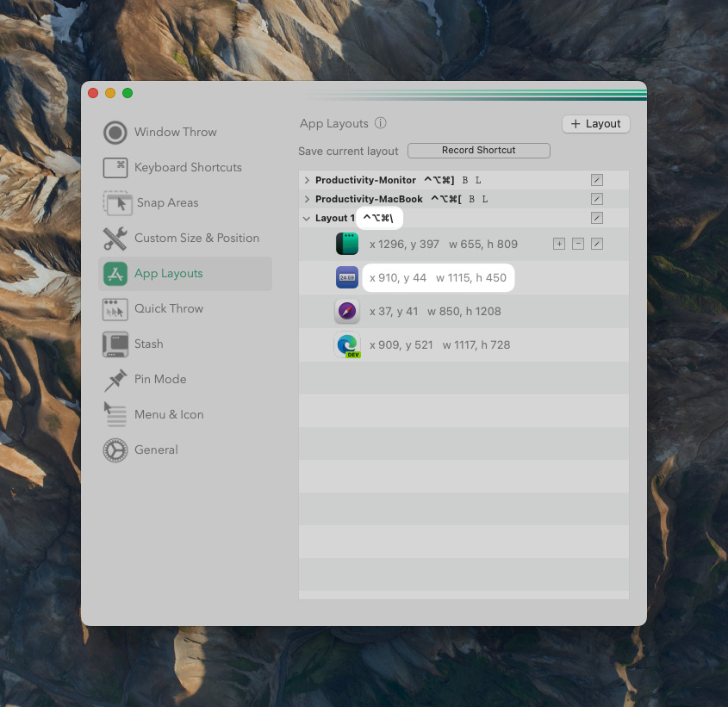Click the App Layouts info icon
This screenshot has width=728, height=707.
[x=380, y=123]
